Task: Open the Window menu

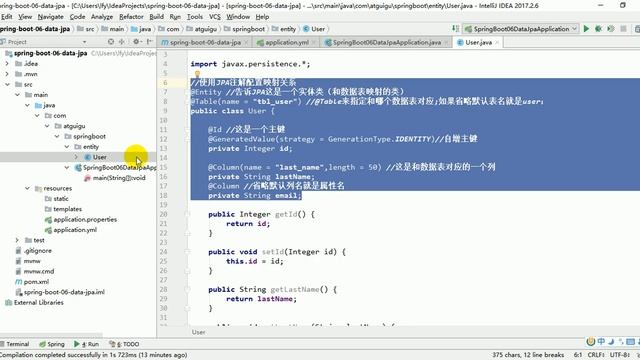Action: [238, 17]
